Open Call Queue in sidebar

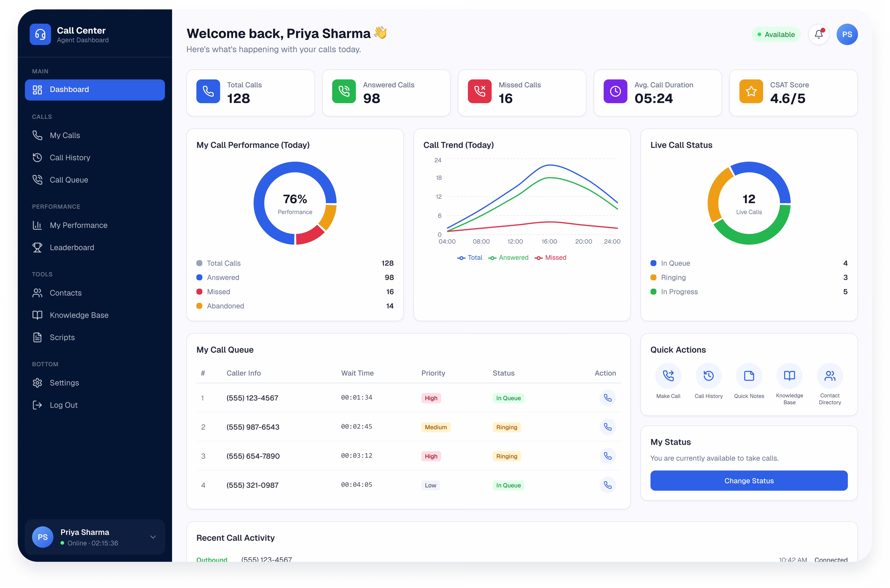(95, 180)
